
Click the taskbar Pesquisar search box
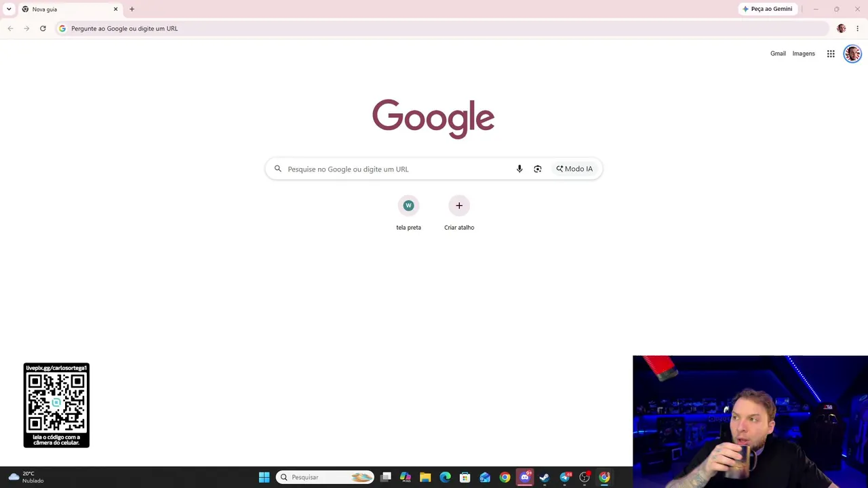tap(325, 477)
